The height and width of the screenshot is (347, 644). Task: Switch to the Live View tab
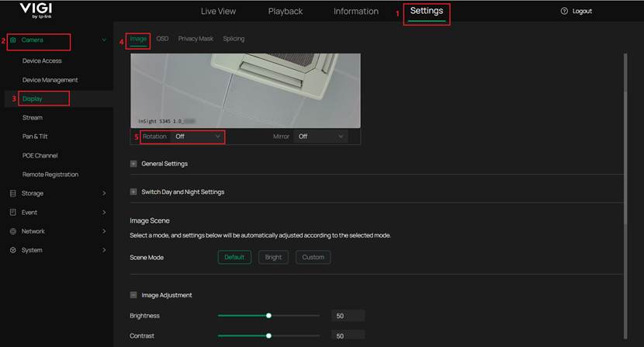pos(218,12)
